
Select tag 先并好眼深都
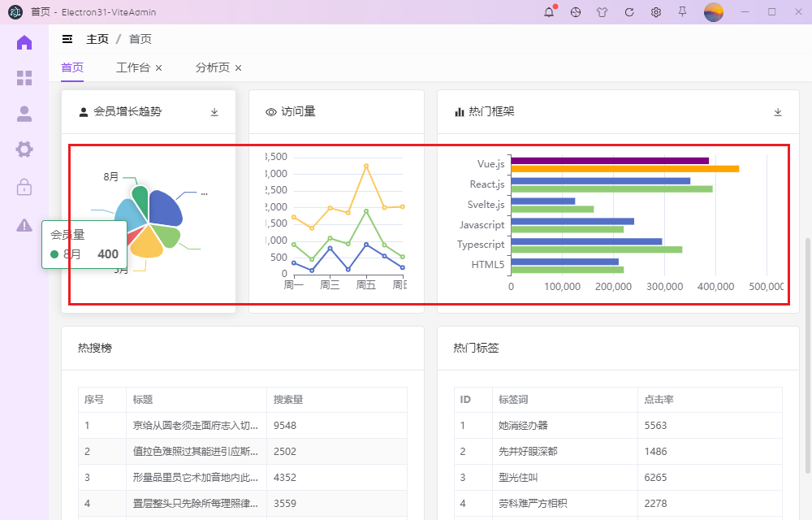pyautogui.click(x=529, y=451)
